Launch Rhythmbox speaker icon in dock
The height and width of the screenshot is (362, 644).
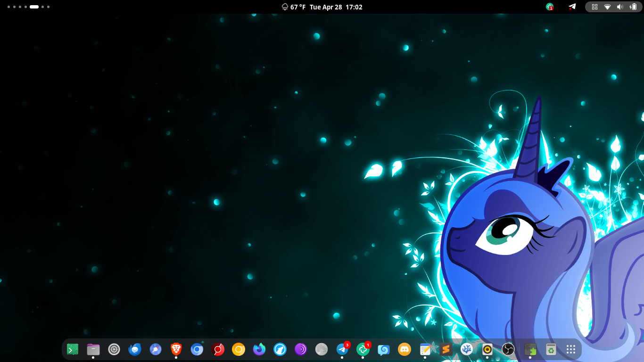click(x=487, y=349)
